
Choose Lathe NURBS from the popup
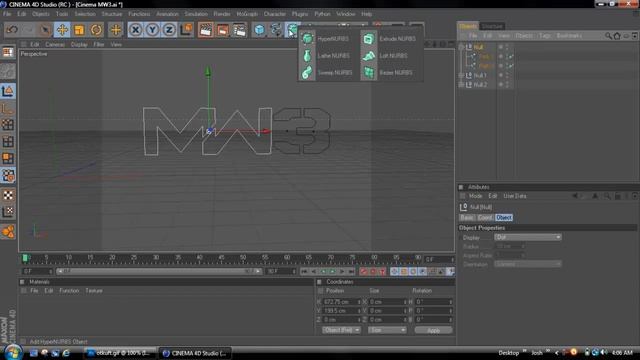[x=326, y=56]
